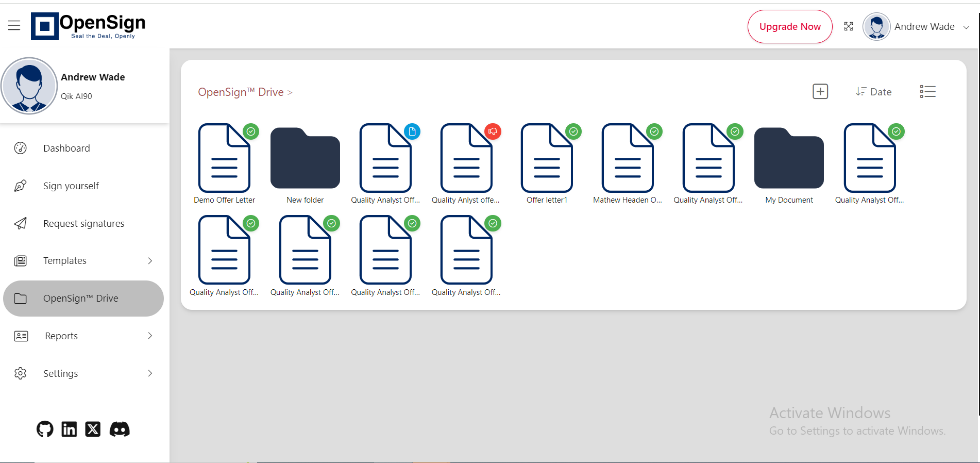Click the Request signatures paper plane icon
This screenshot has width=980, height=463.
point(21,224)
